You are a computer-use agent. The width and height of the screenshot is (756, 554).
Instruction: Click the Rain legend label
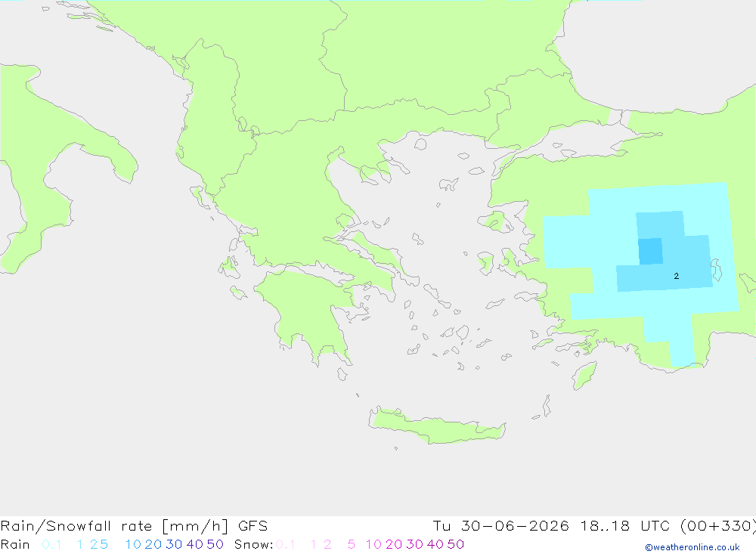[x=15, y=544]
